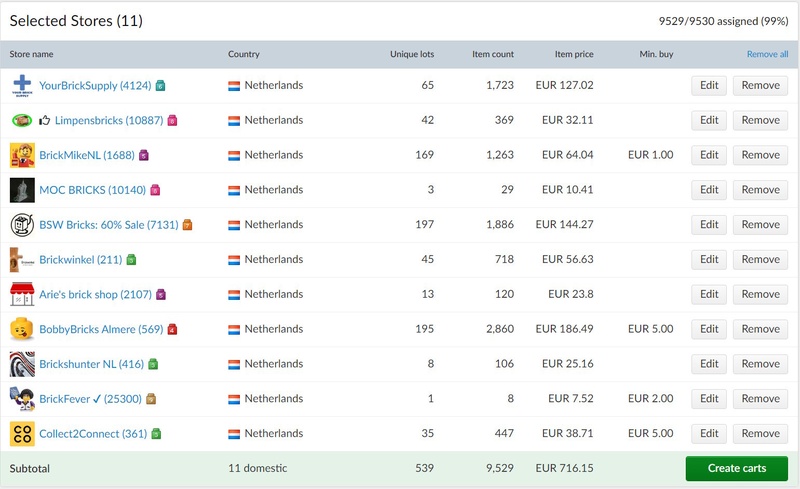Click the Arie's brick shop storefront icon
The image size is (800, 489).
[x=22, y=294]
